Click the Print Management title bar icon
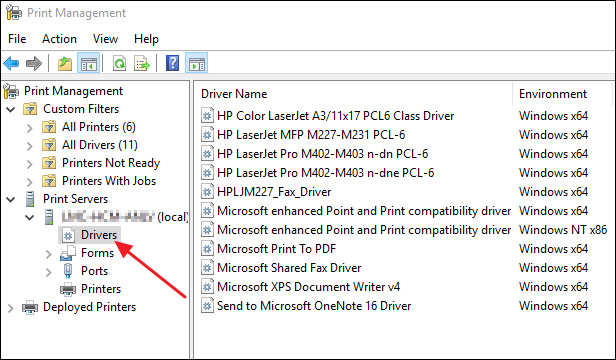This screenshot has height=360, width=616. click(14, 13)
